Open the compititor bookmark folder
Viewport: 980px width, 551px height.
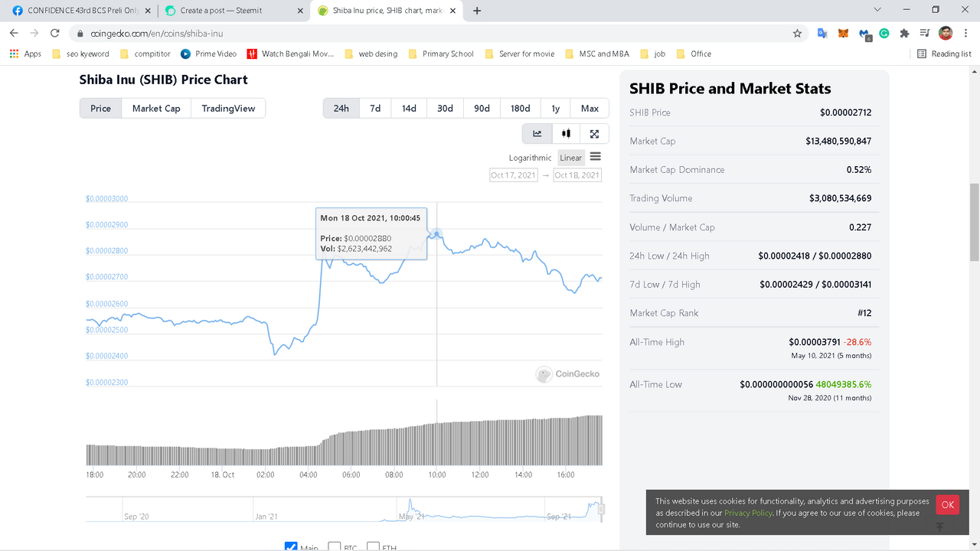[x=145, y=54]
